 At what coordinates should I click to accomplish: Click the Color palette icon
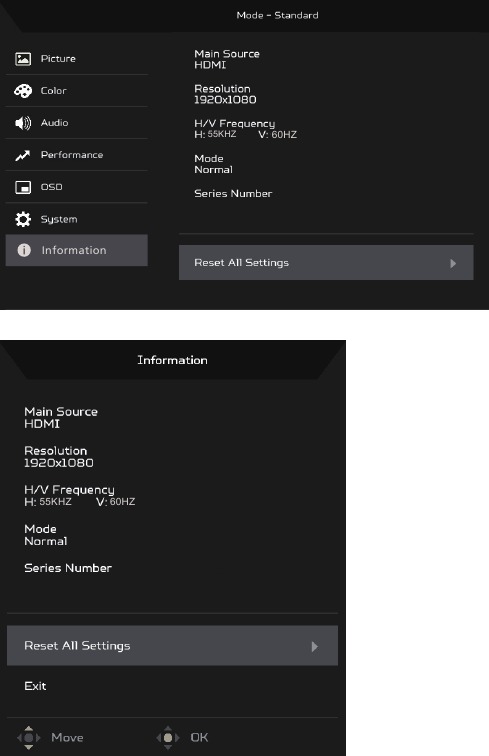23,91
